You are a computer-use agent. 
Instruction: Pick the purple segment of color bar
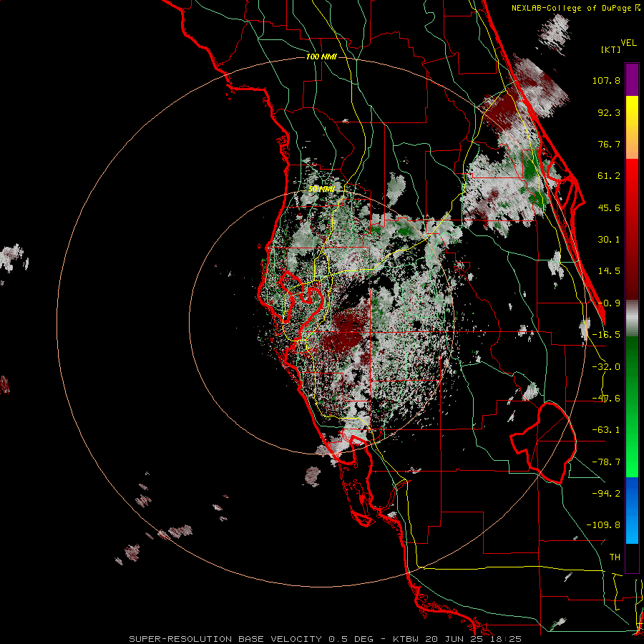tap(632, 79)
